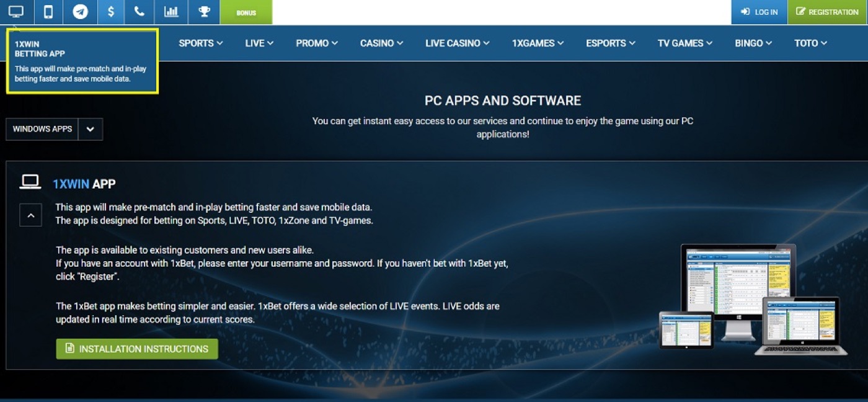Open the mobile apps phone icon
This screenshot has height=402, width=868.
[48, 12]
